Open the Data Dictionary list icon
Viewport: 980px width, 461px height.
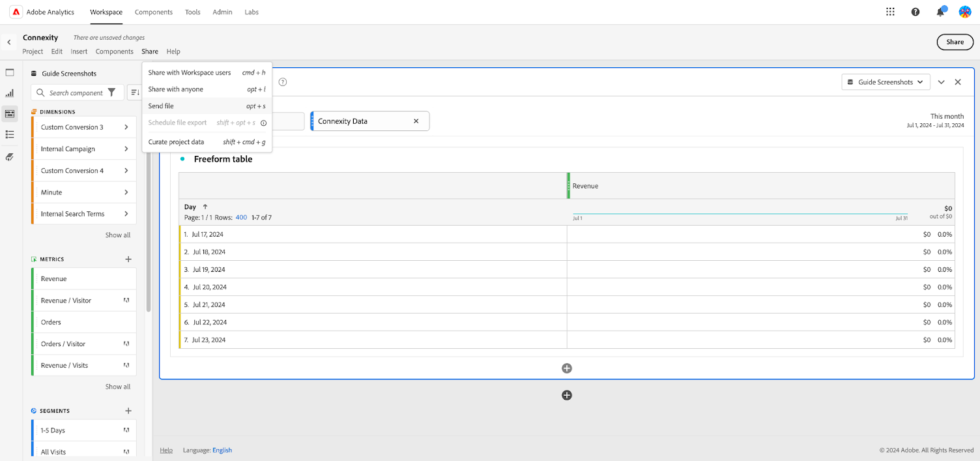tap(10, 134)
